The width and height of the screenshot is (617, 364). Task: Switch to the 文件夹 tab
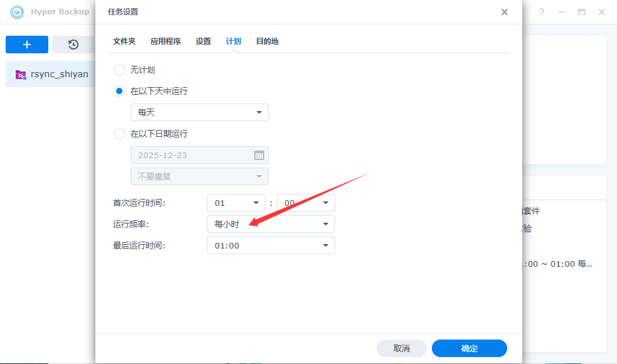124,41
